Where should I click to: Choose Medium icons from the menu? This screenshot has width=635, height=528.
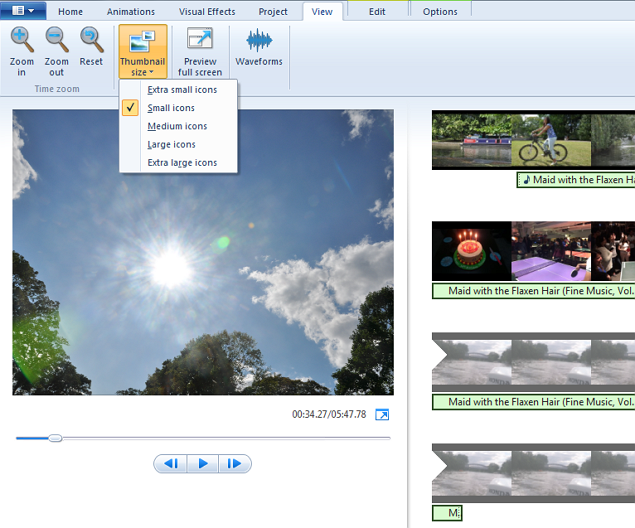tap(178, 126)
